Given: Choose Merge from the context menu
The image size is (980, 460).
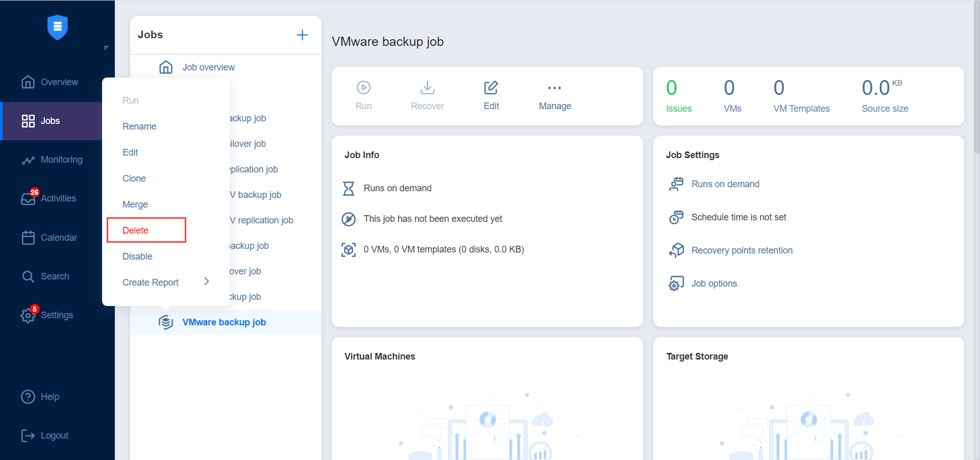Looking at the screenshot, I should pos(135,205).
